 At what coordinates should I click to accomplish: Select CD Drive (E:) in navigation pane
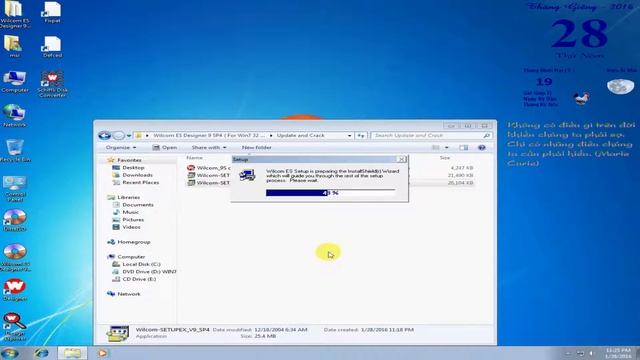pos(139,279)
